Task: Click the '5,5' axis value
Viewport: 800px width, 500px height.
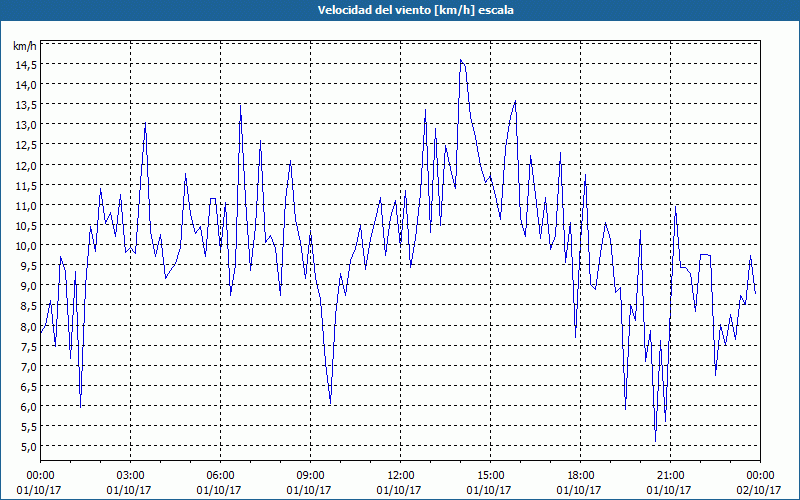Action: pos(29,427)
